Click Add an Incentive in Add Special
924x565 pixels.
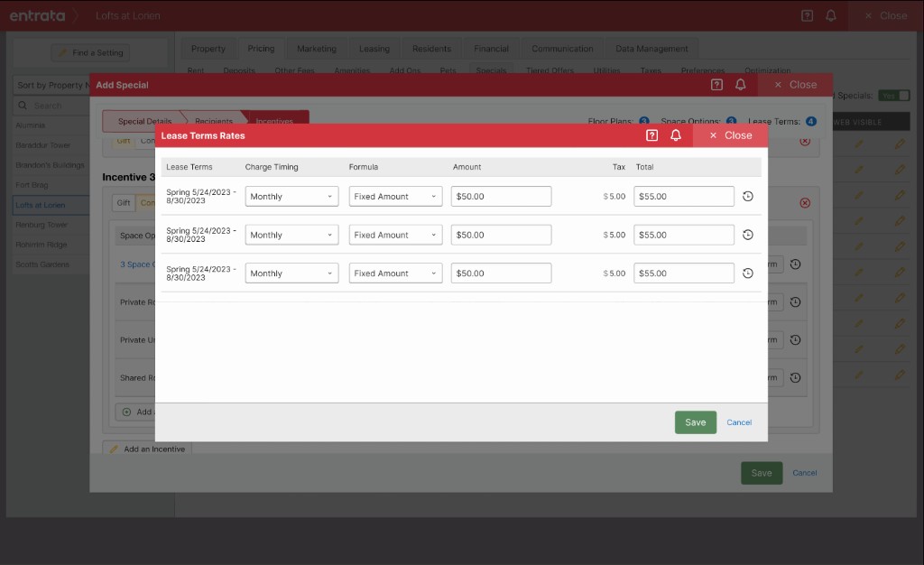point(147,449)
